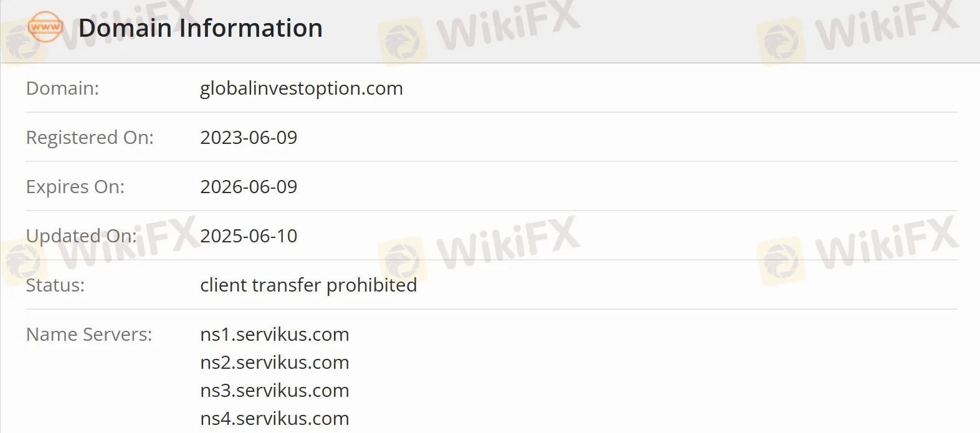Click the updated date 2025-06-10
980x433 pixels.
pos(249,236)
